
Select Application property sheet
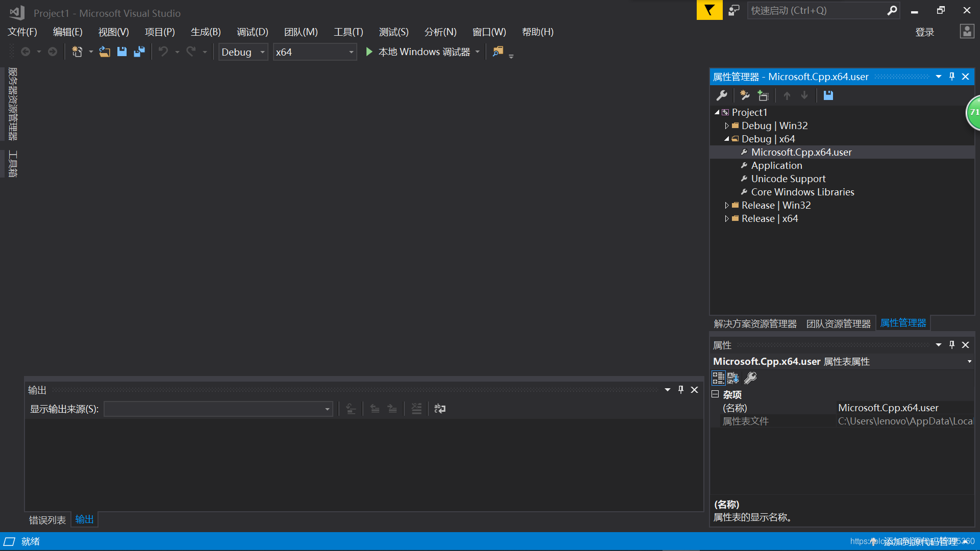coord(776,165)
